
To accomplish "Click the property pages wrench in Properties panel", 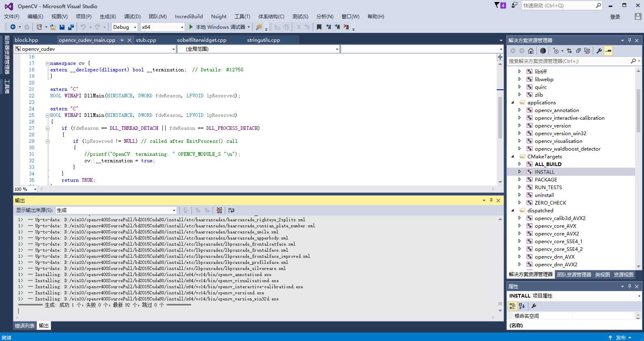I will [534, 306].
